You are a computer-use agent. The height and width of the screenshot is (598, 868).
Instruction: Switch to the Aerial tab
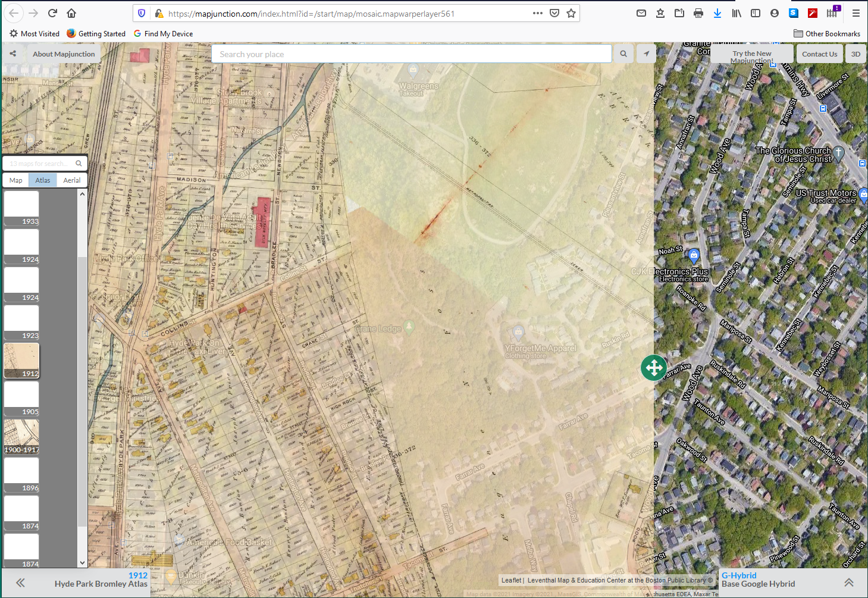point(72,180)
